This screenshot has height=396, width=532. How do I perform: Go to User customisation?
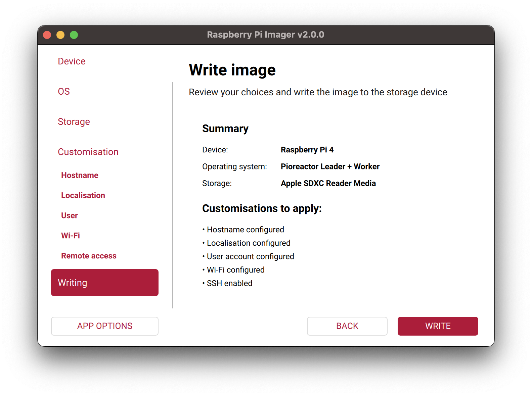[70, 215]
